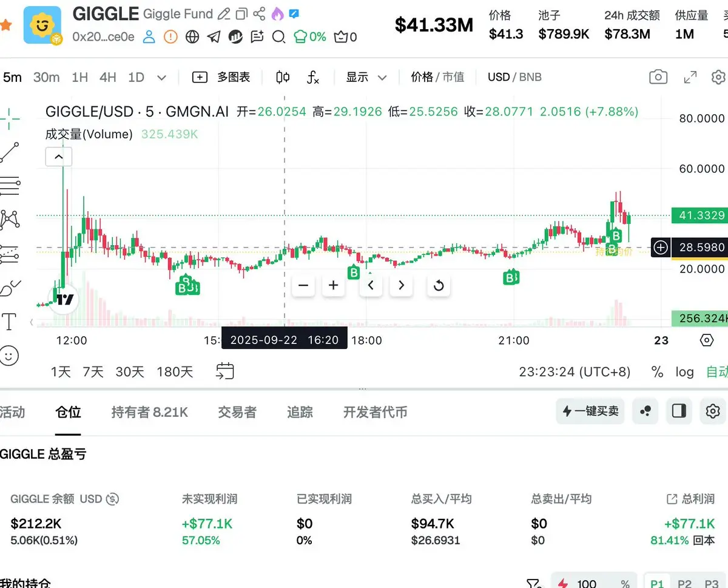Click the share icon in header
This screenshot has width=728, height=588.
259,13
